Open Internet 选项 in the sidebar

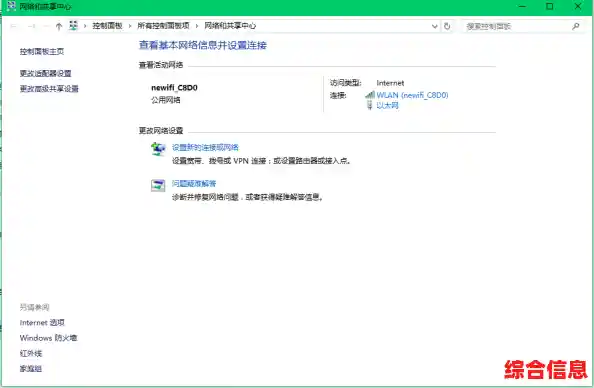pyautogui.click(x=42, y=322)
